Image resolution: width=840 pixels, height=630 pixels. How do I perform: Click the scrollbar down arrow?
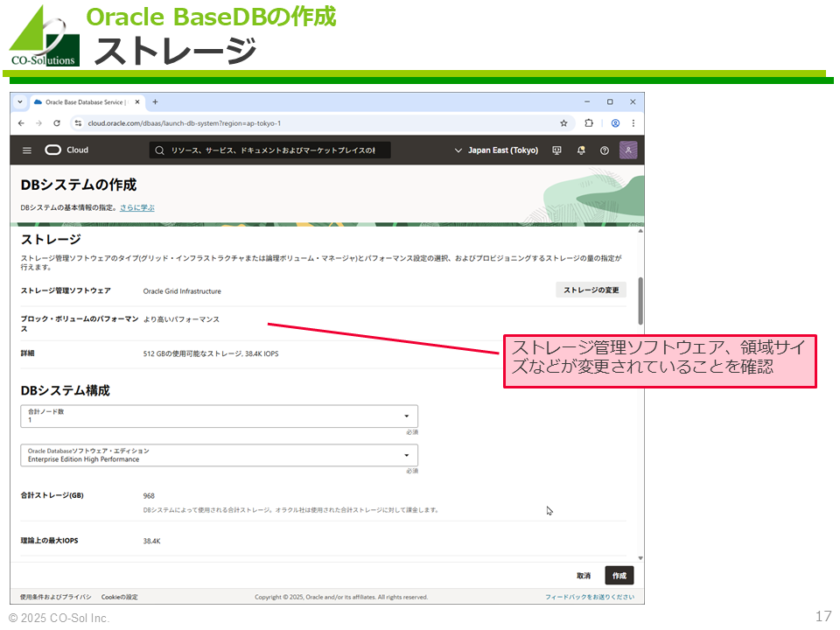640,558
